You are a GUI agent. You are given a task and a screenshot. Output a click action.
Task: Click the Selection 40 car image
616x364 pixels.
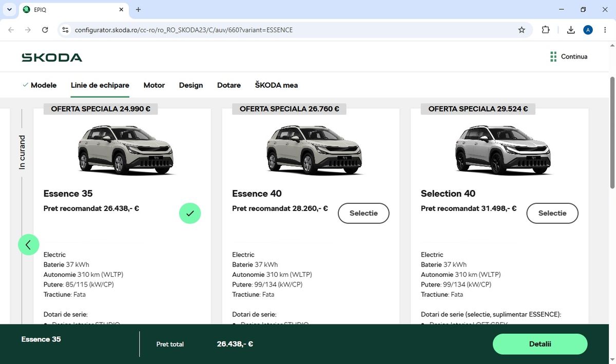coord(503,149)
